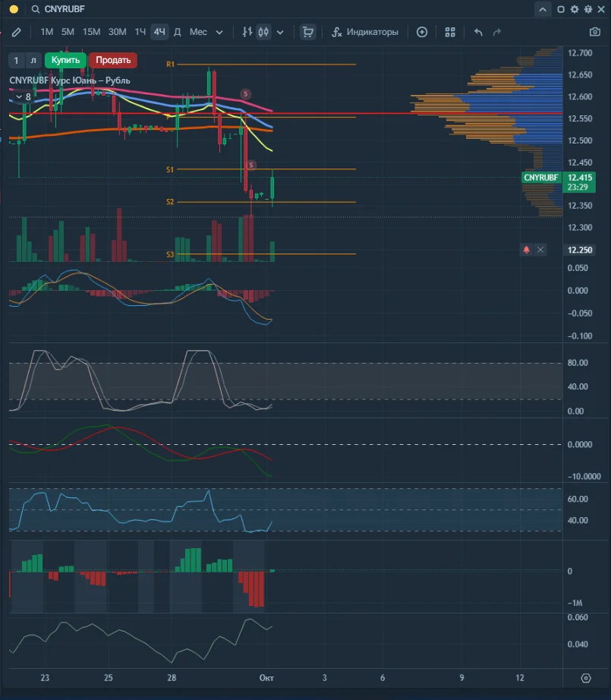Expand the chart type dropdown arrow
The image size is (611, 700).
point(280,32)
